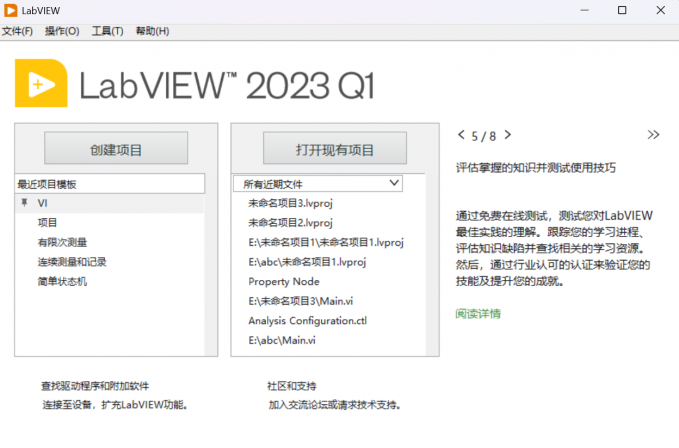
Task: Open E:\abc\Main.vi
Action: tap(282, 340)
